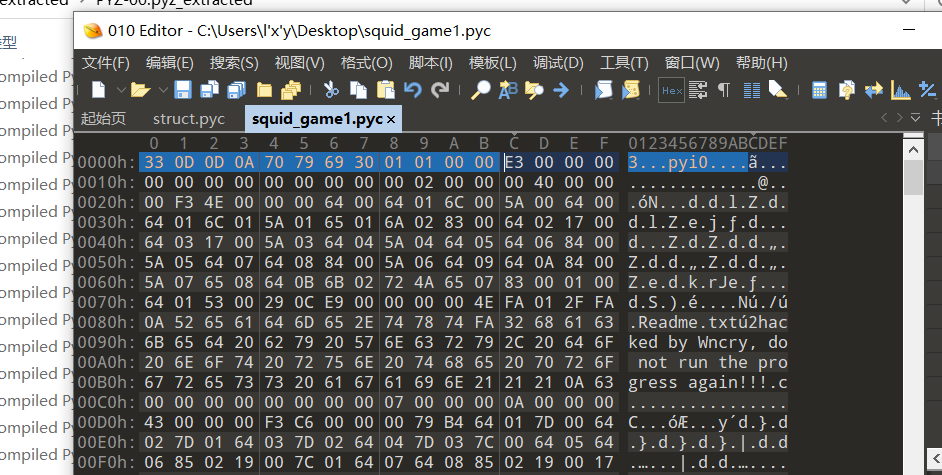
Task: Open the tab list dropdown triangle
Action: click(x=915, y=118)
